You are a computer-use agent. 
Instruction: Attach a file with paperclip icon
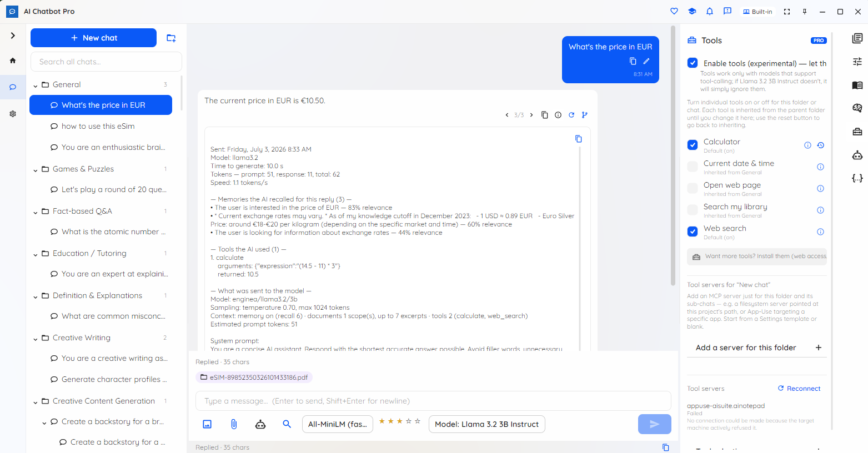[234, 424]
